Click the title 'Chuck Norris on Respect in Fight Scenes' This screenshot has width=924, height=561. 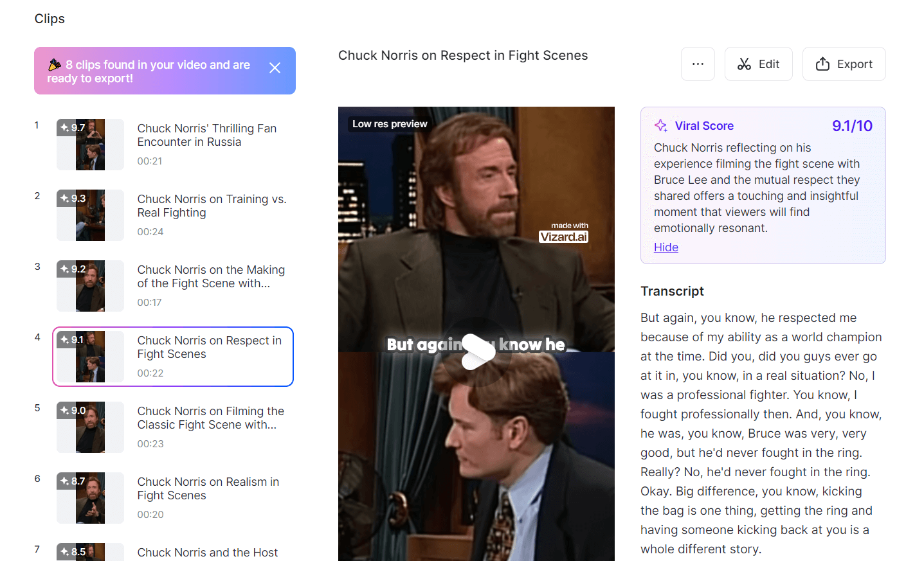pyautogui.click(x=462, y=55)
